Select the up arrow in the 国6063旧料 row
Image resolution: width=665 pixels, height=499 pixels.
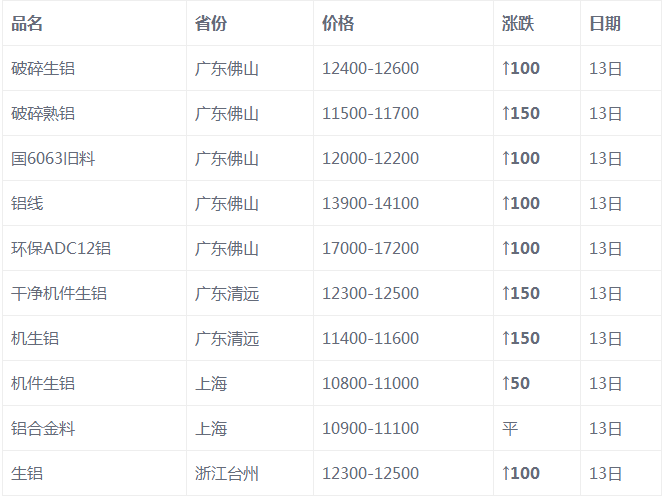[506, 159]
